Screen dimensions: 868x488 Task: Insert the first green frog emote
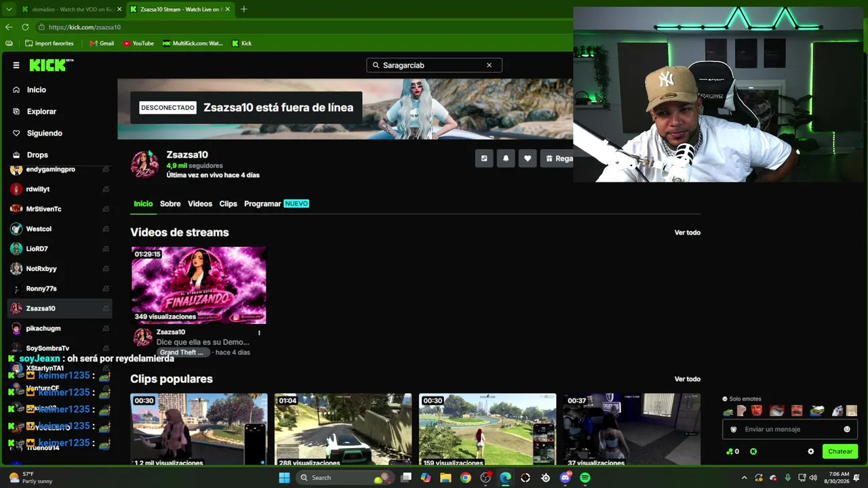click(728, 411)
